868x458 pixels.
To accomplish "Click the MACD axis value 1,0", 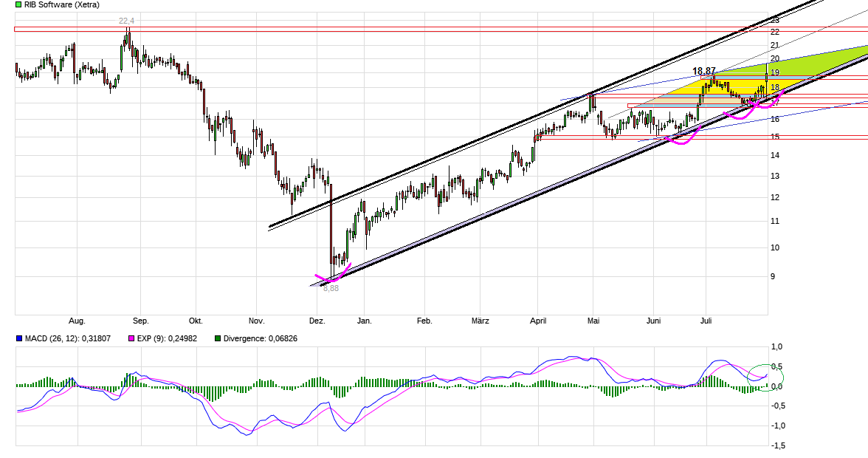I will point(777,346).
